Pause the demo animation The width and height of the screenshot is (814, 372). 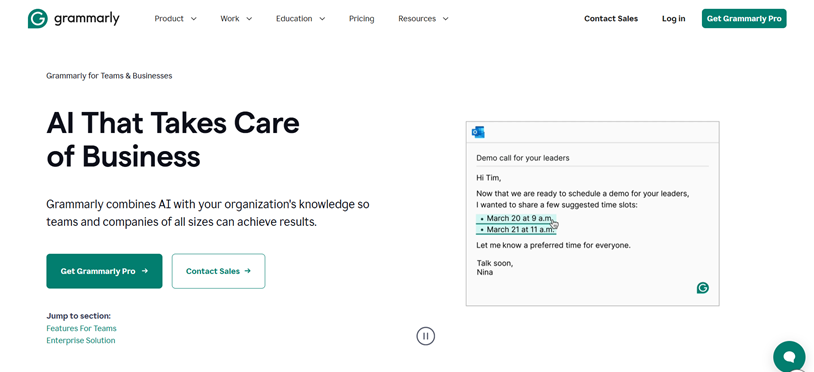pyautogui.click(x=426, y=336)
